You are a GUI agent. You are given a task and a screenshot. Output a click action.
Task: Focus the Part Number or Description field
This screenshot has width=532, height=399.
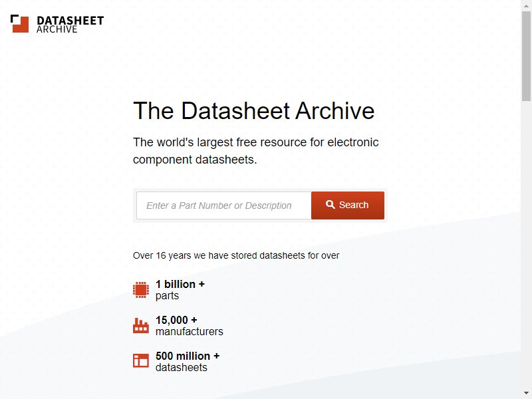tap(223, 205)
